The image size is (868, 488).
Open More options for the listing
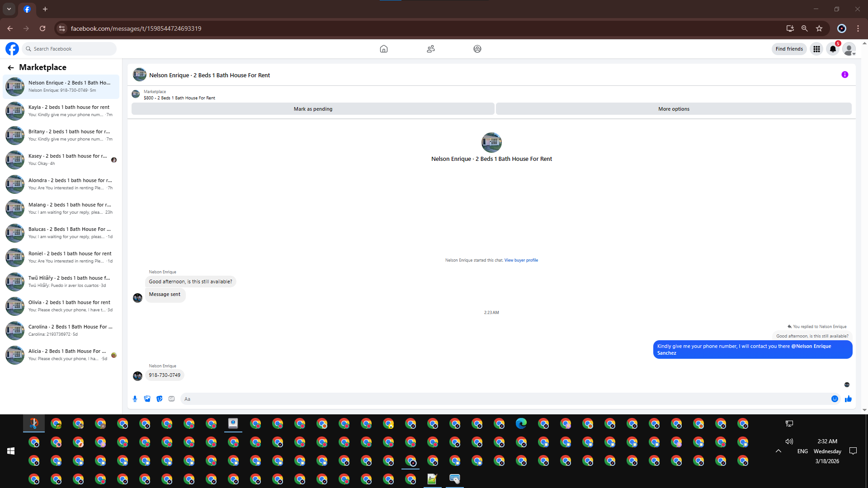click(x=674, y=109)
